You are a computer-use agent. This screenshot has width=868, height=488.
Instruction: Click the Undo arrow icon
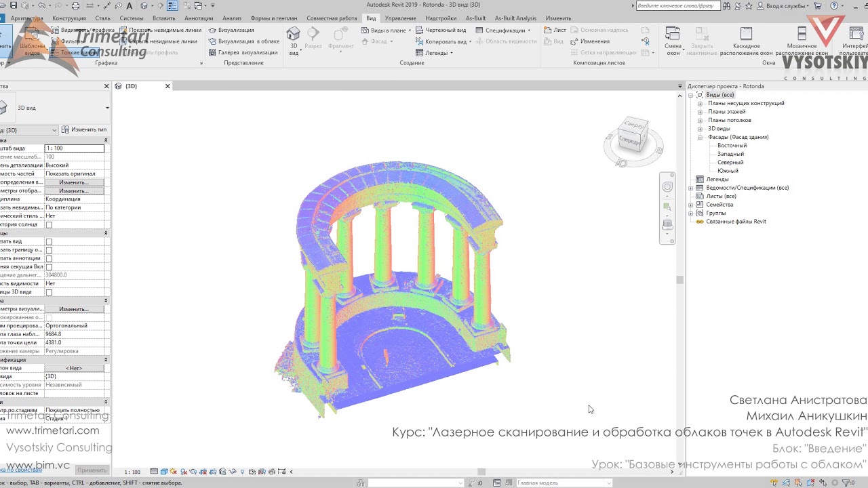coord(42,6)
